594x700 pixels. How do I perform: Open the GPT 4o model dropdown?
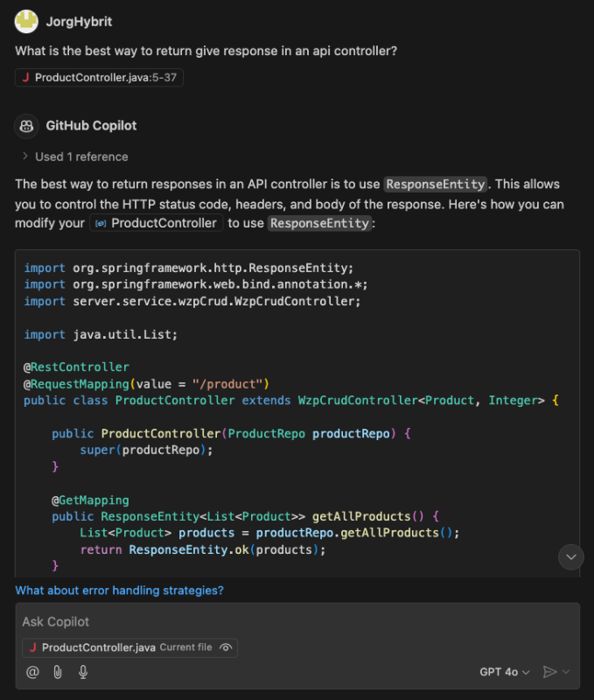pyautogui.click(x=505, y=672)
